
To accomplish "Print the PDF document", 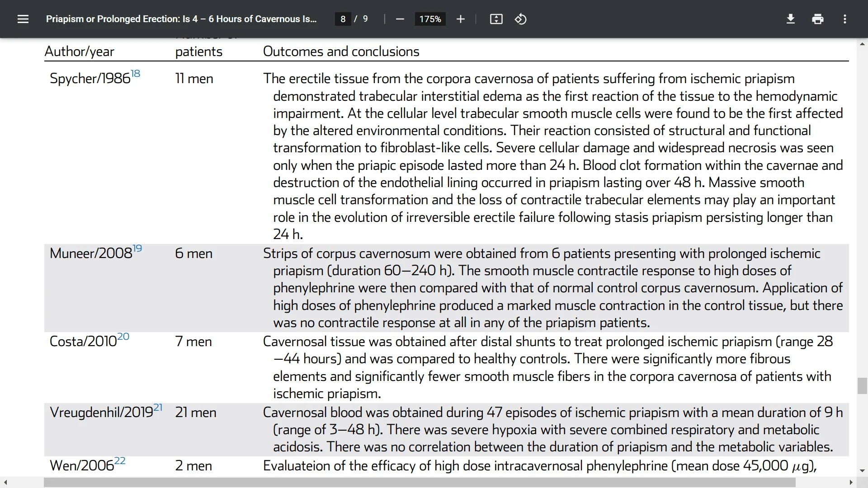I will pos(817,19).
